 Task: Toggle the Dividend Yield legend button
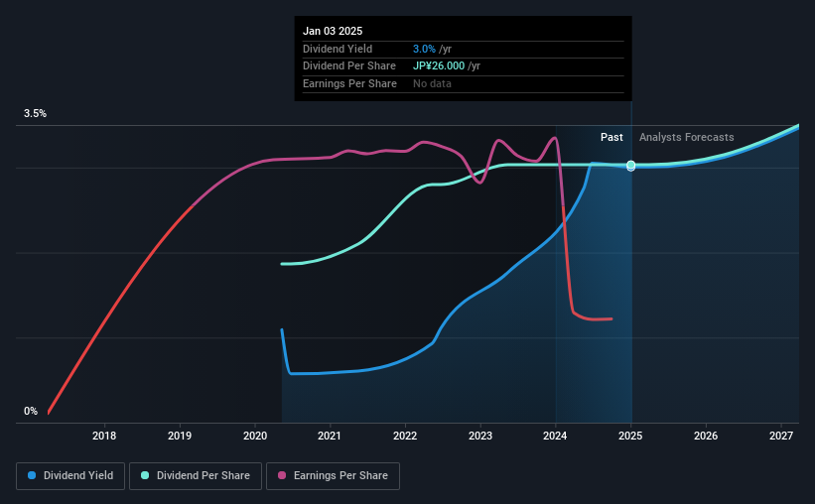click(x=70, y=476)
